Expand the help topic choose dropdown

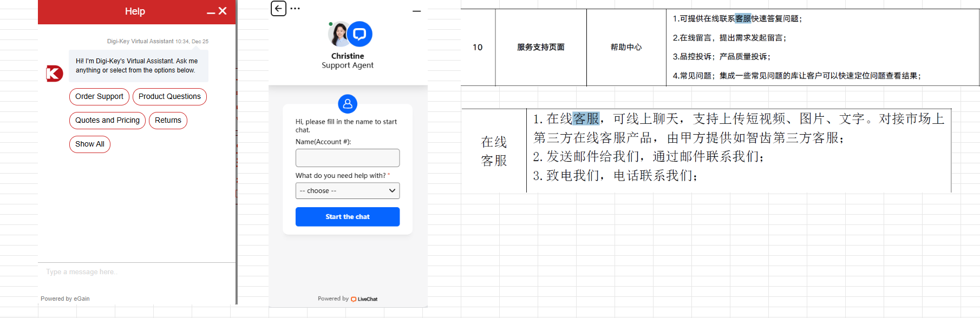click(x=348, y=191)
